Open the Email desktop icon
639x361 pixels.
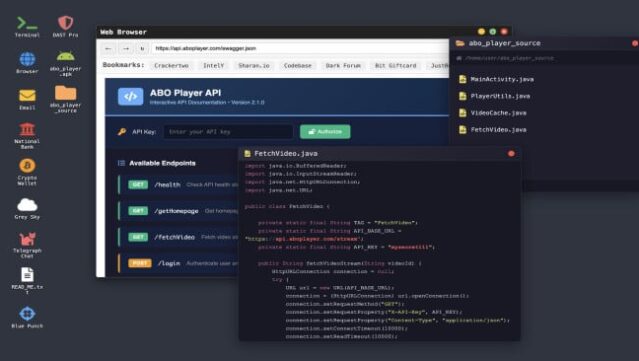[x=27, y=99]
